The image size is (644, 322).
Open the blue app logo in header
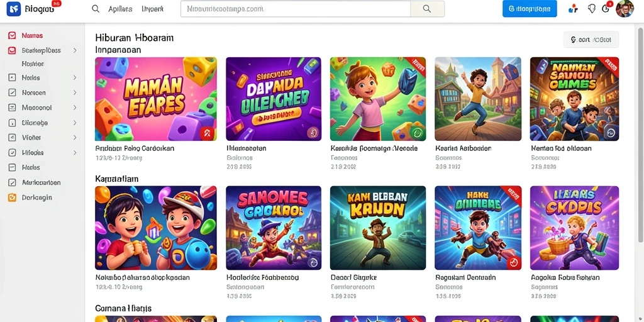point(14,9)
